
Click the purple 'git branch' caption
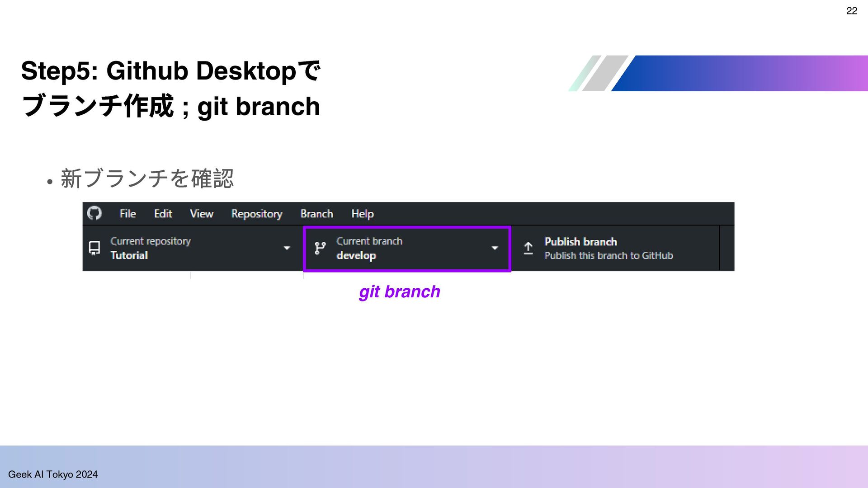pyautogui.click(x=400, y=292)
